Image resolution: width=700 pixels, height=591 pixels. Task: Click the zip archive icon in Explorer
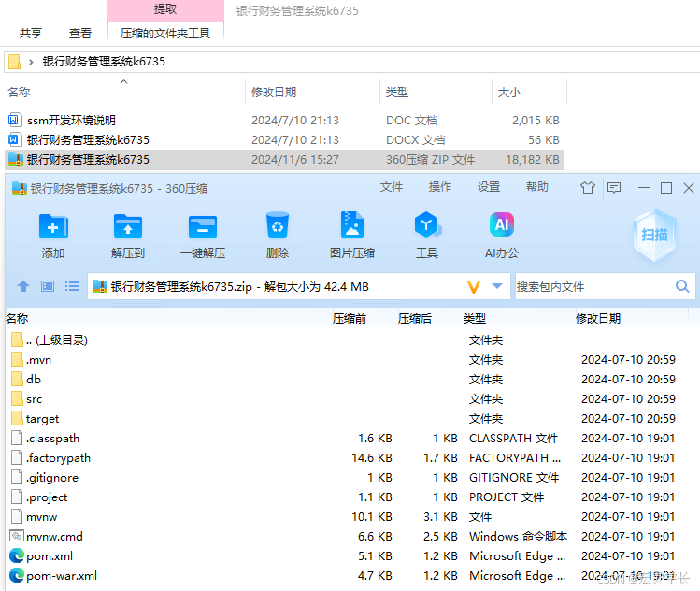point(16,159)
